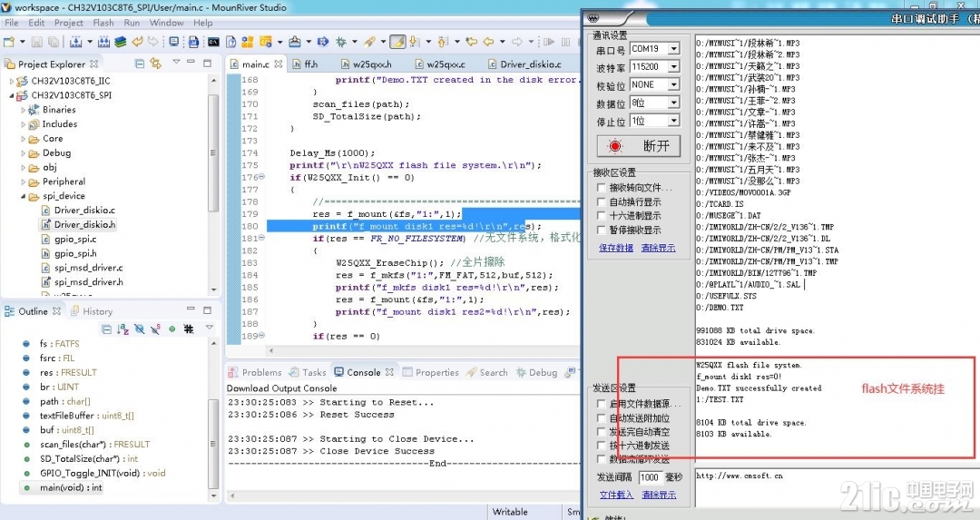Open the 1位 stop bits dropdown
Screen dimensions: 980x520
[673, 121]
